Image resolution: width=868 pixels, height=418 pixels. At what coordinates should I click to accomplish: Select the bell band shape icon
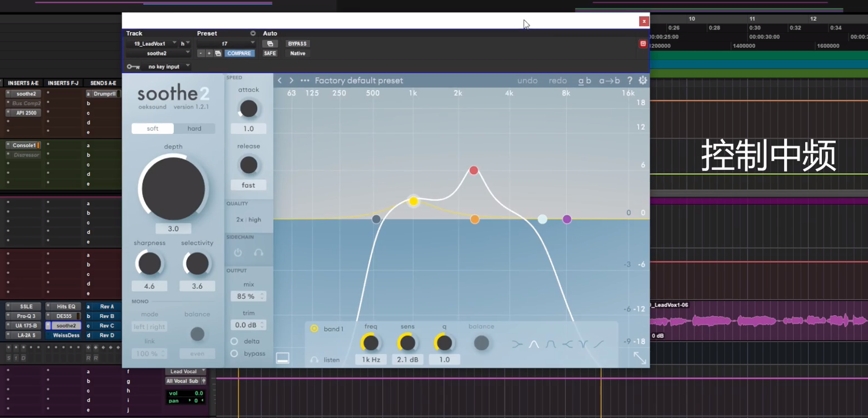point(534,344)
